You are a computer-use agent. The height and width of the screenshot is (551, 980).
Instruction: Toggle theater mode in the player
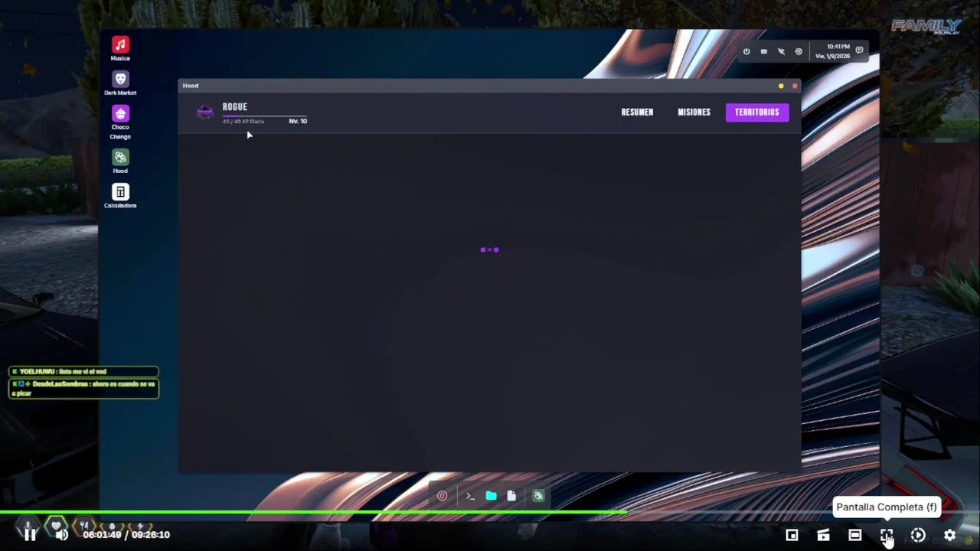tap(854, 536)
